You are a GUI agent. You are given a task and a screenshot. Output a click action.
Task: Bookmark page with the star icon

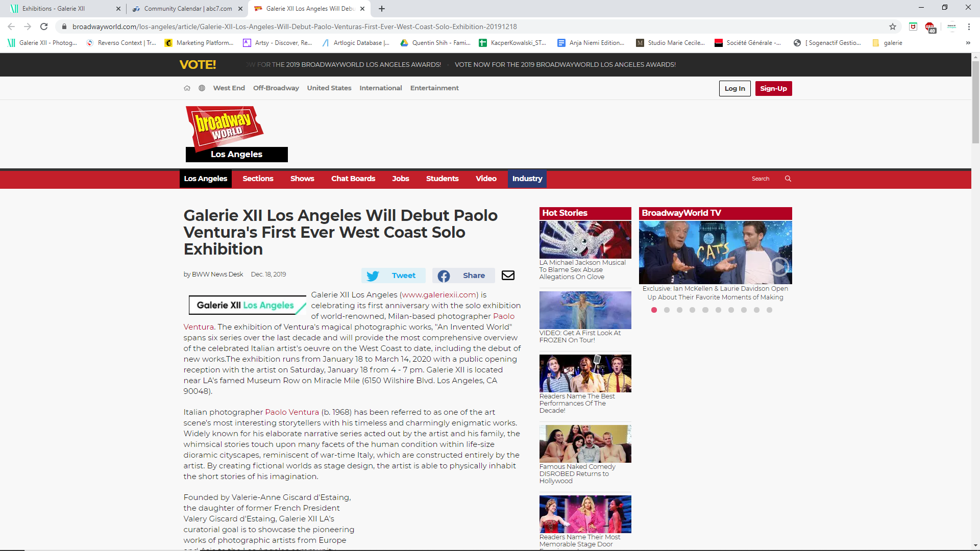click(893, 27)
